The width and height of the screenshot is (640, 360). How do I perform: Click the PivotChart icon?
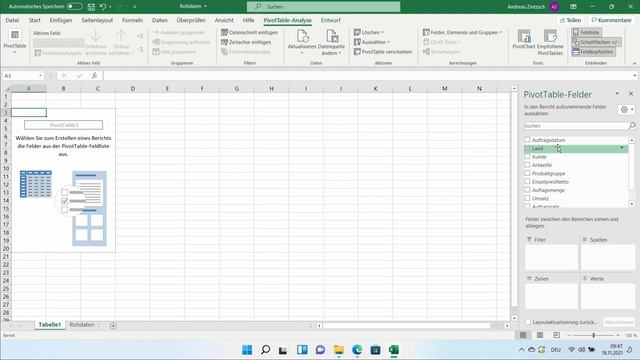(x=524, y=36)
